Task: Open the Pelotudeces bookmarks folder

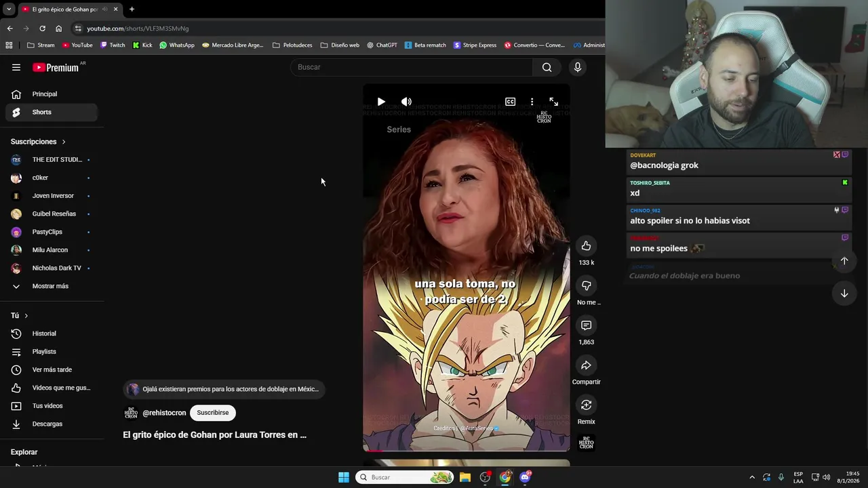Action: point(292,45)
